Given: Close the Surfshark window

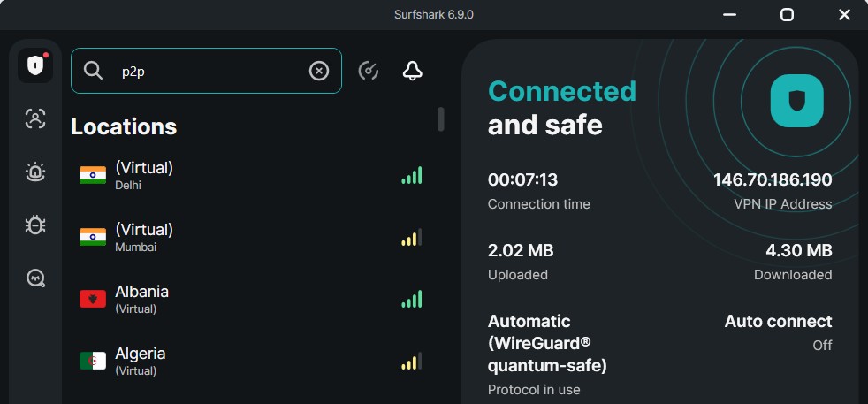Looking at the screenshot, I should pos(844,15).
